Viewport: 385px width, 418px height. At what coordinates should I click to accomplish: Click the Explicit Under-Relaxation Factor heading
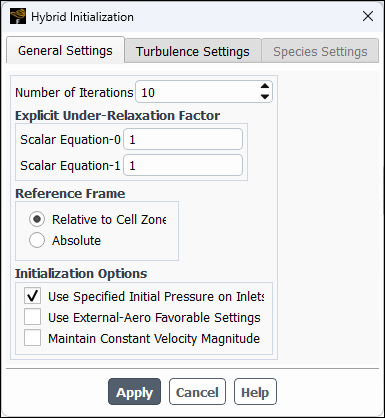point(117,116)
